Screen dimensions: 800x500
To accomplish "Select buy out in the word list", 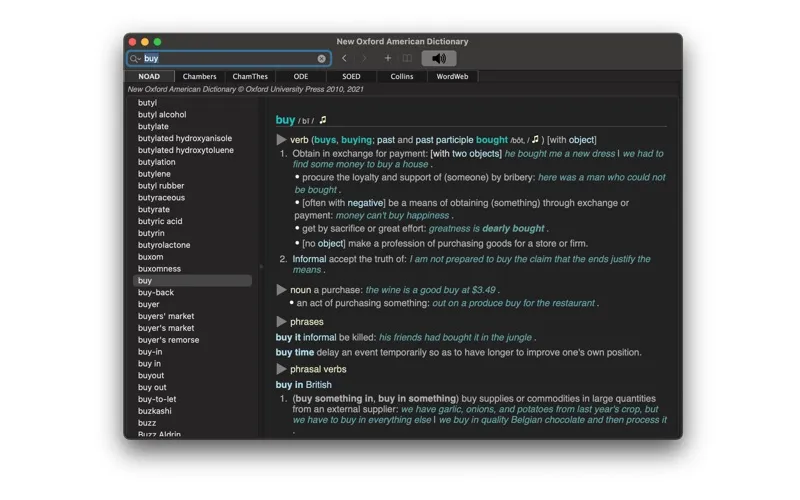I will (152, 387).
